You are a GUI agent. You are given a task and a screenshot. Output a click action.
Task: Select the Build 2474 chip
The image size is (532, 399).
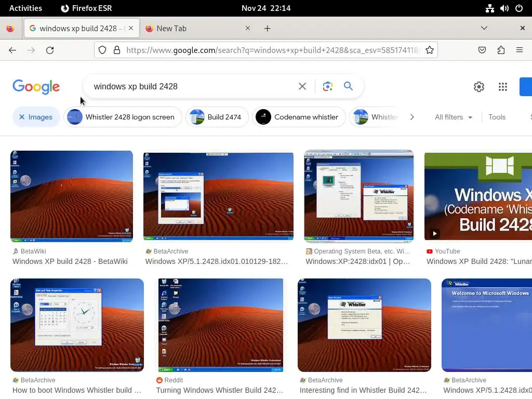pos(217,117)
